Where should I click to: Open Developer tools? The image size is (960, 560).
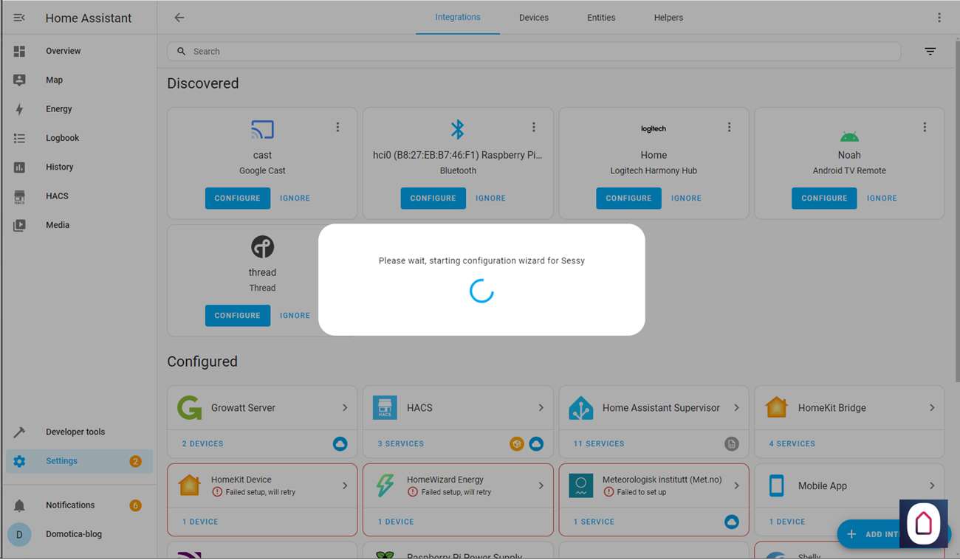pos(79,432)
